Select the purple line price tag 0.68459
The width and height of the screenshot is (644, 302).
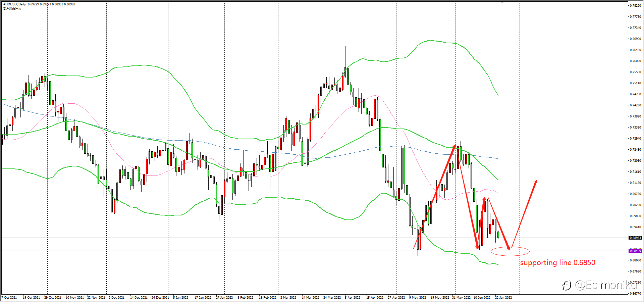click(635, 251)
